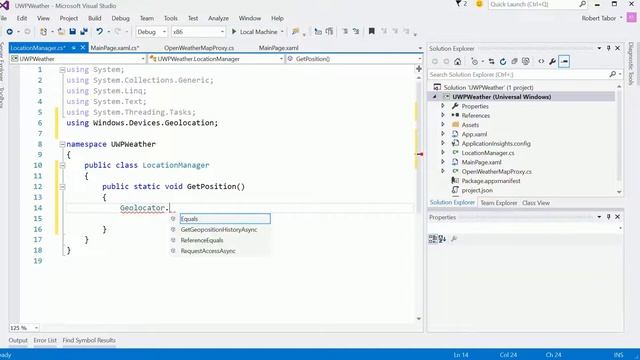Comment out selected lines icon
The width and height of the screenshot is (640, 360).
(345, 31)
